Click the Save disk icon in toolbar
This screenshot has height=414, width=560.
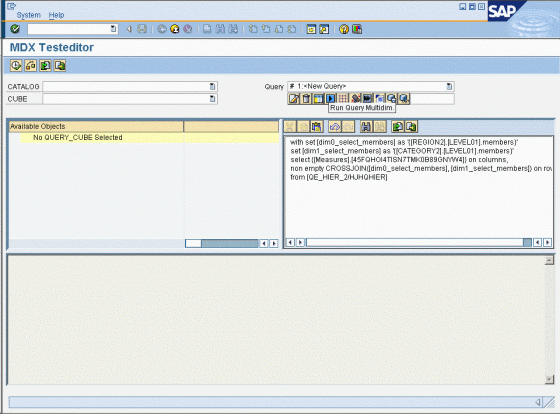[142, 29]
